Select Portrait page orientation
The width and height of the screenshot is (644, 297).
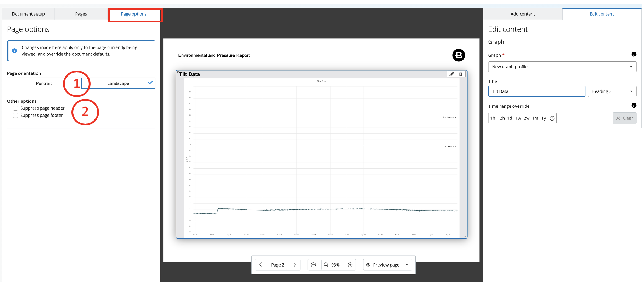click(x=44, y=83)
